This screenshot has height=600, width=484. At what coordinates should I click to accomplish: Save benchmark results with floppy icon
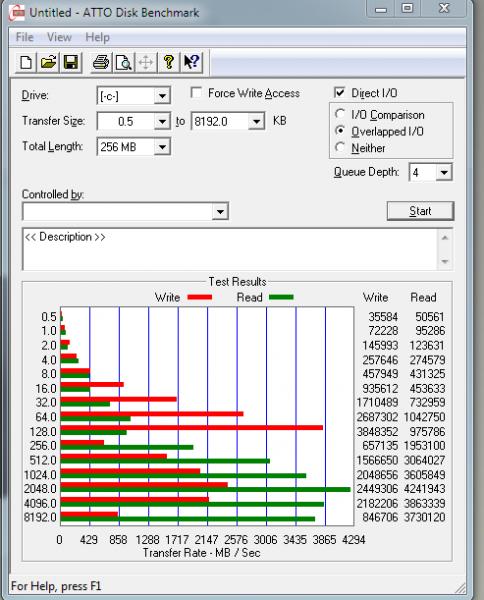click(x=70, y=62)
